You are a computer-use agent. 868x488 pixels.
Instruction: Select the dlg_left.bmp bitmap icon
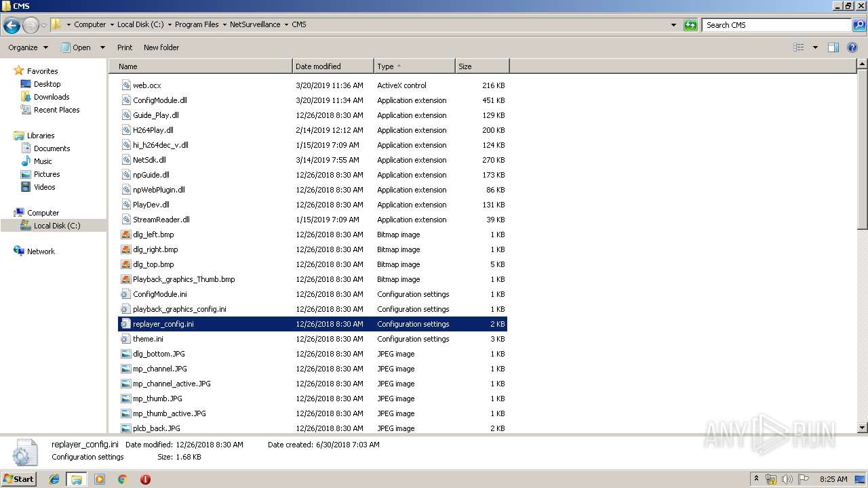coord(126,235)
